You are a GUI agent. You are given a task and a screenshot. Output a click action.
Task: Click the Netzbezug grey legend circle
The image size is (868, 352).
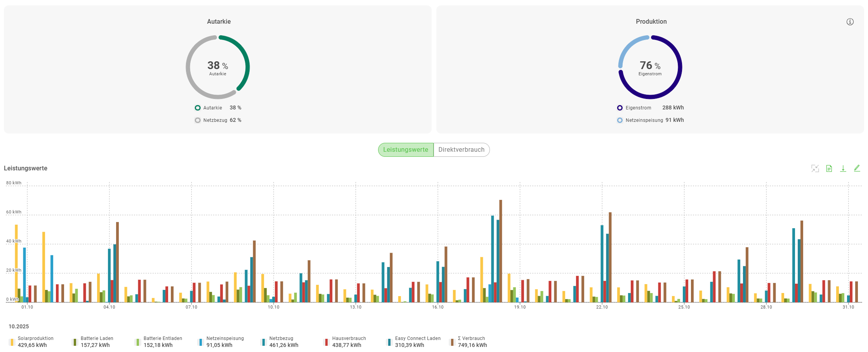click(x=198, y=120)
